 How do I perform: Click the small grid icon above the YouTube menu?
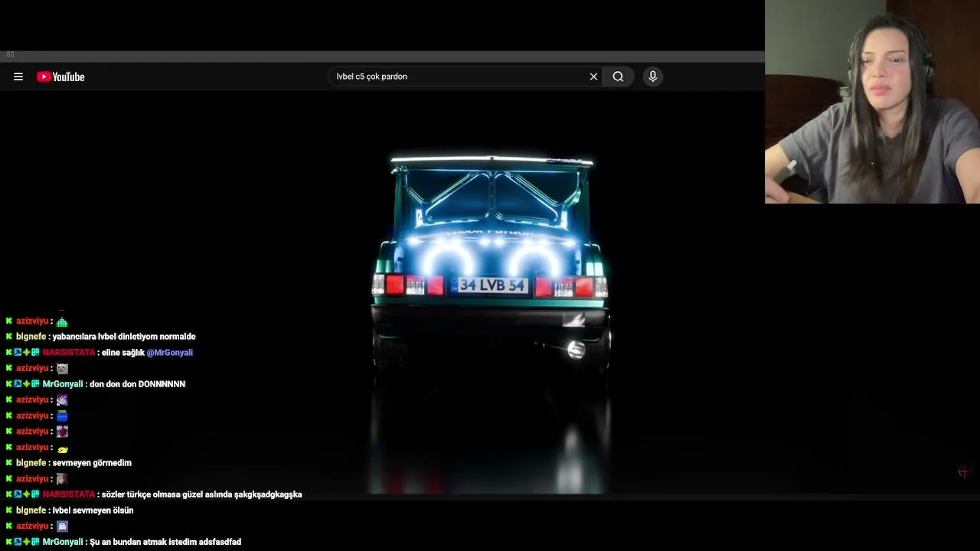click(x=10, y=54)
